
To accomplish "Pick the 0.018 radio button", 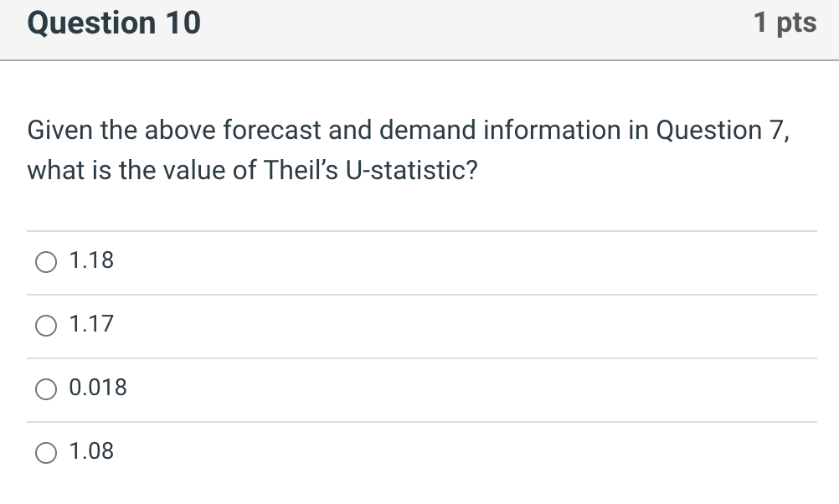I will click(x=45, y=390).
